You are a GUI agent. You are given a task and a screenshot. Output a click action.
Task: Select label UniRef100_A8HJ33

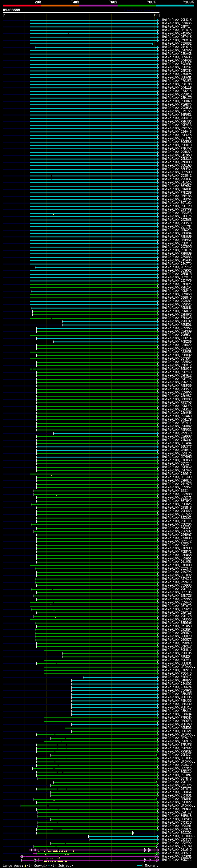[177, 700]
